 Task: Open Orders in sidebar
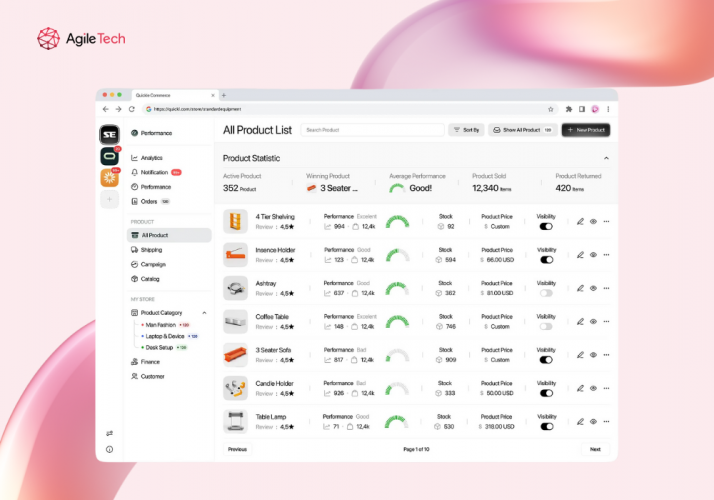pos(150,201)
